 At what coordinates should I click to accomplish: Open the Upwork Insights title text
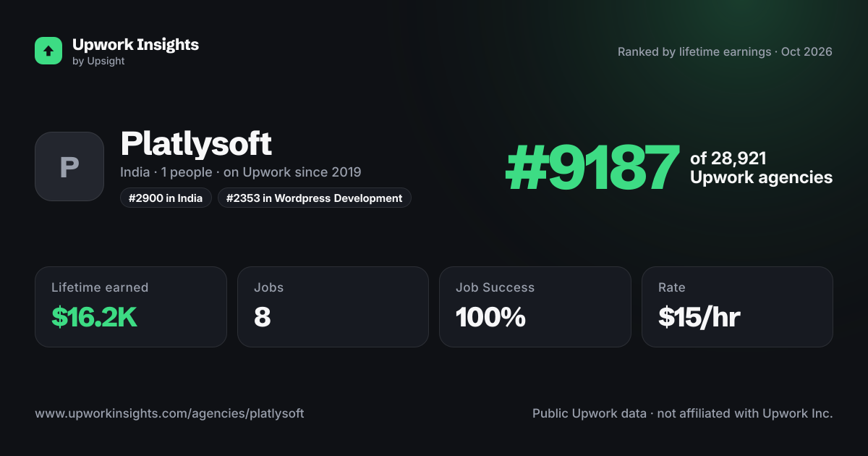pos(135,44)
